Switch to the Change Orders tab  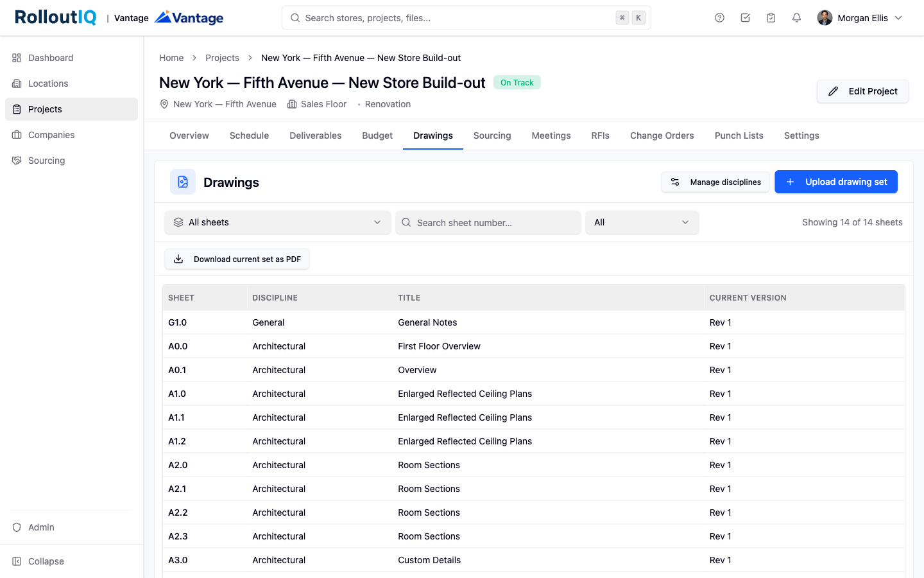point(662,136)
